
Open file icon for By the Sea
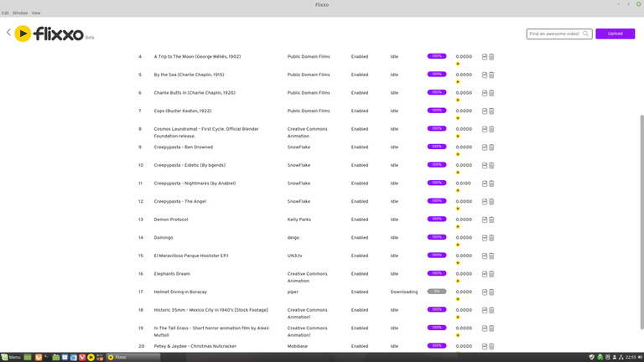[485, 75]
